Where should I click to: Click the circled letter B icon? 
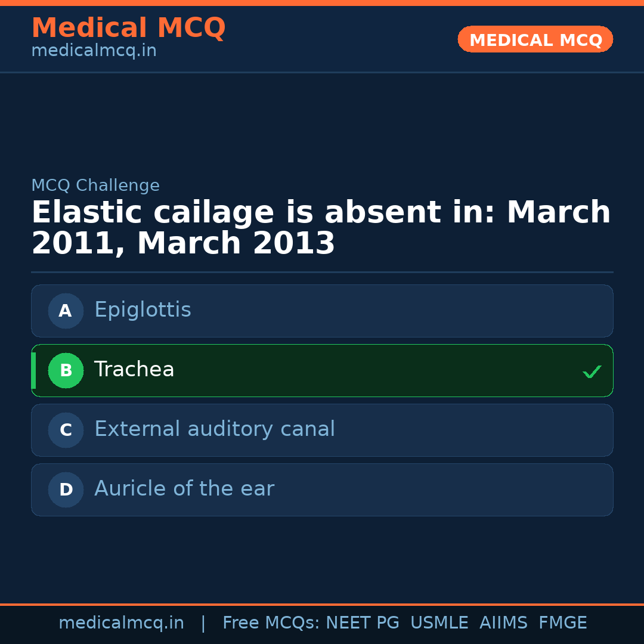[66, 370]
